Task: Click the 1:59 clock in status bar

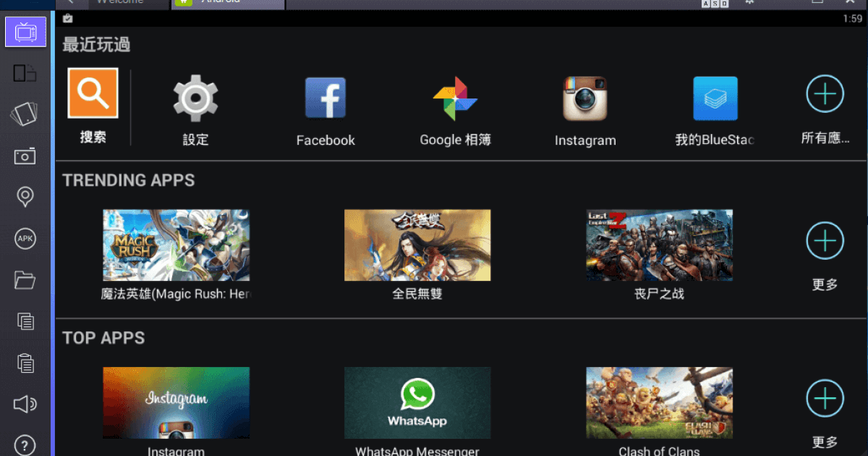Action: [x=852, y=19]
